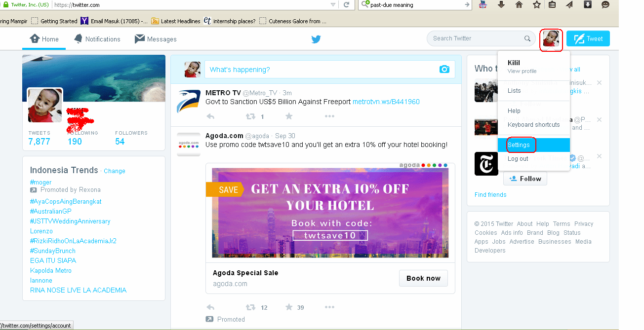
Task: Click the blue Tweet button
Action: coord(588,38)
